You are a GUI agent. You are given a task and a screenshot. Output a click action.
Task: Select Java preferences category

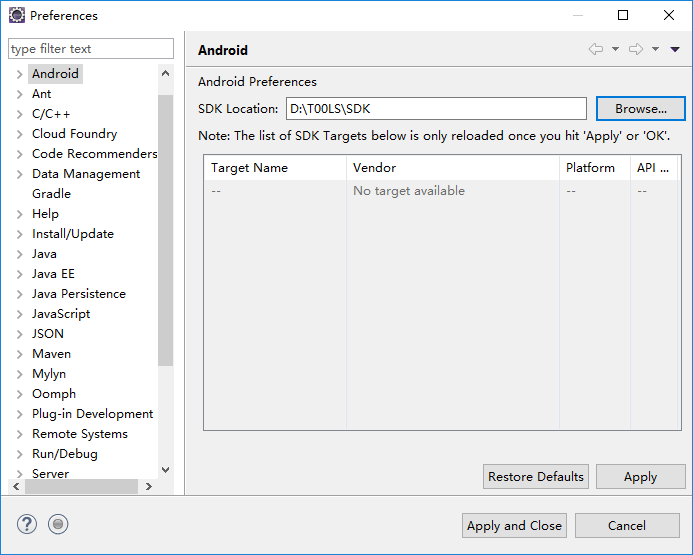pos(44,254)
